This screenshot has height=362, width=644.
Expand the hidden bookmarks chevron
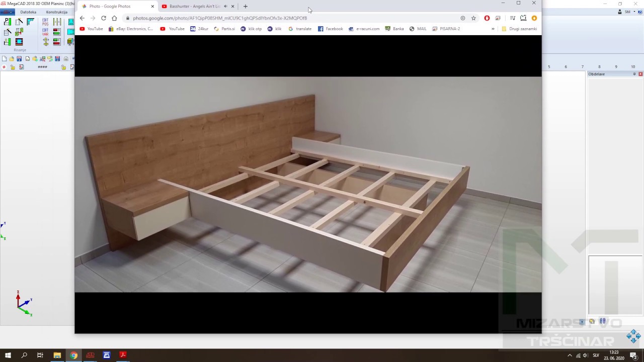pos(493,29)
